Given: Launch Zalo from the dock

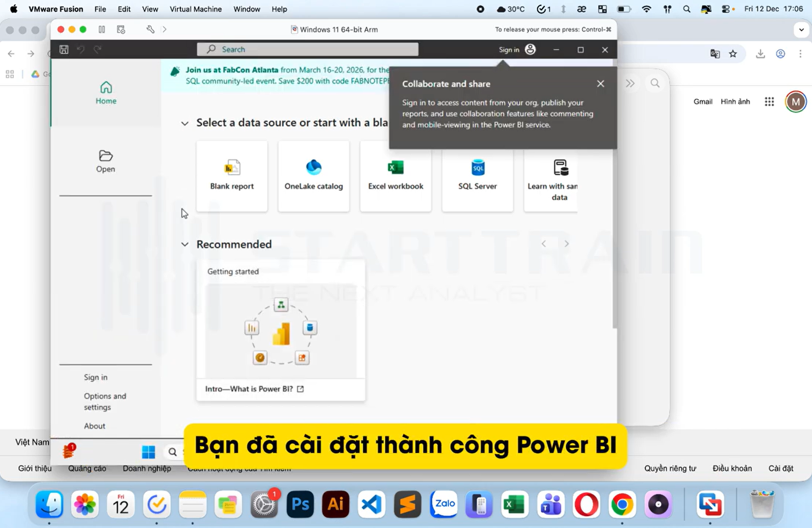Looking at the screenshot, I should (443, 504).
